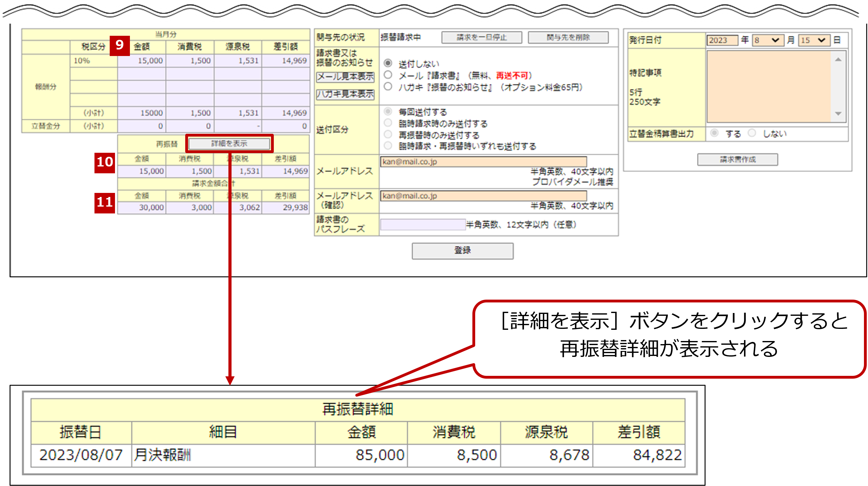
Task: Select しない for 立替金精算書出力
Action: point(752,133)
